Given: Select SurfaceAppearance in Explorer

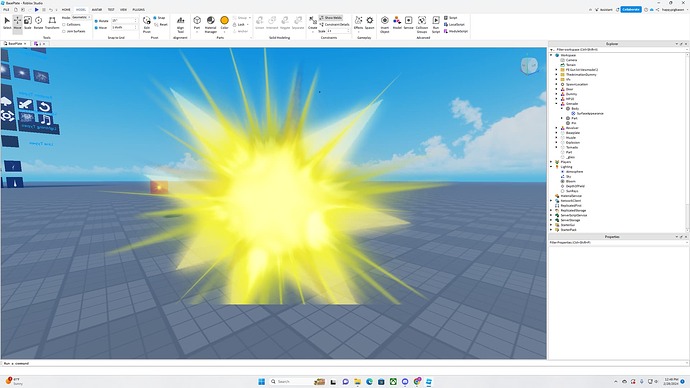Looking at the screenshot, I should point(590,113).
